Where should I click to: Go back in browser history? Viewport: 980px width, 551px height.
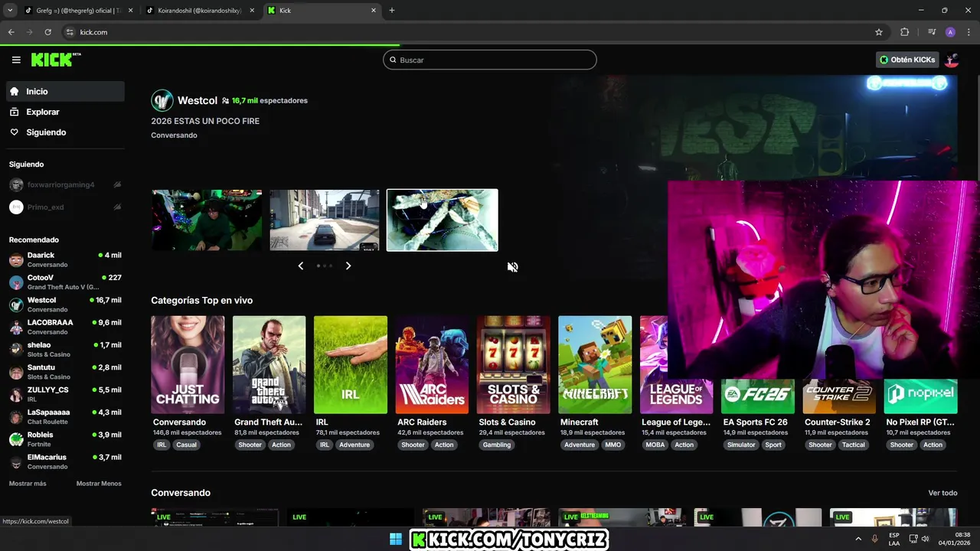tap(11, 32)
